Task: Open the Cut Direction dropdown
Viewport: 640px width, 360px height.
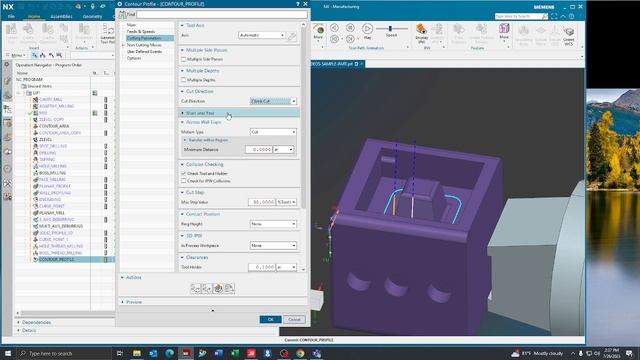Action: tap(273, 101)
